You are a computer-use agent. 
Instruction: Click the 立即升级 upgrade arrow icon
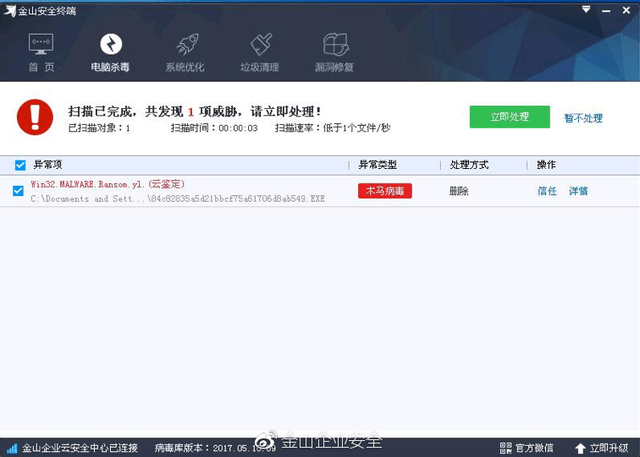[x=580, y=449]
